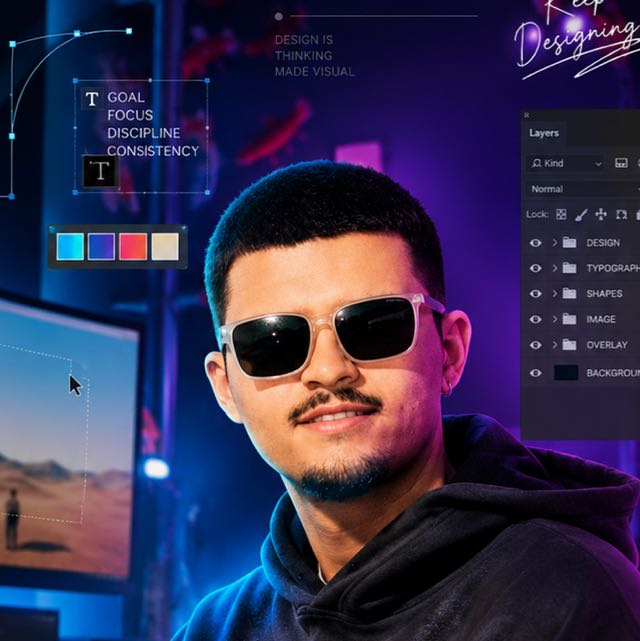The width and height of the screenshot is (640, 641).
Task: Toggle the IMAGE group eye icon
Action: [x=535, y=319]
